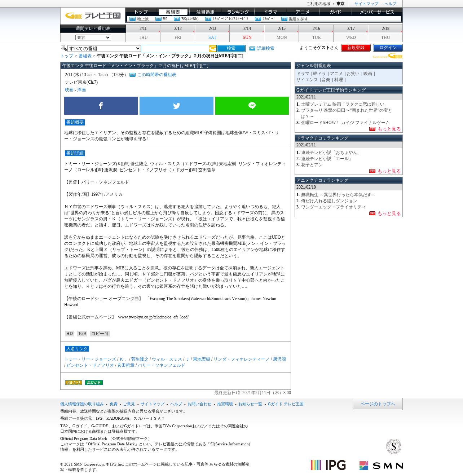Click the ログイン button
The width and height of the screenshot is (463, 476).
pyautogui.click(x=388, y=48)
